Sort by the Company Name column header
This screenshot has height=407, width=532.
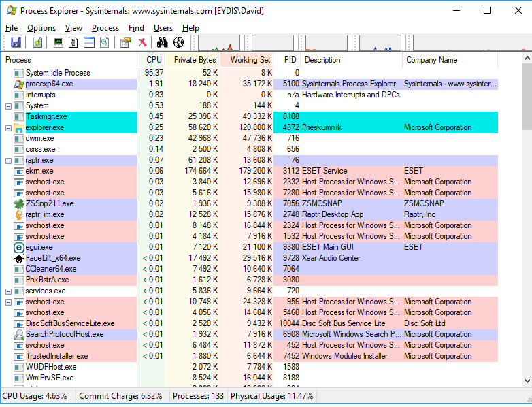point(450,60)
